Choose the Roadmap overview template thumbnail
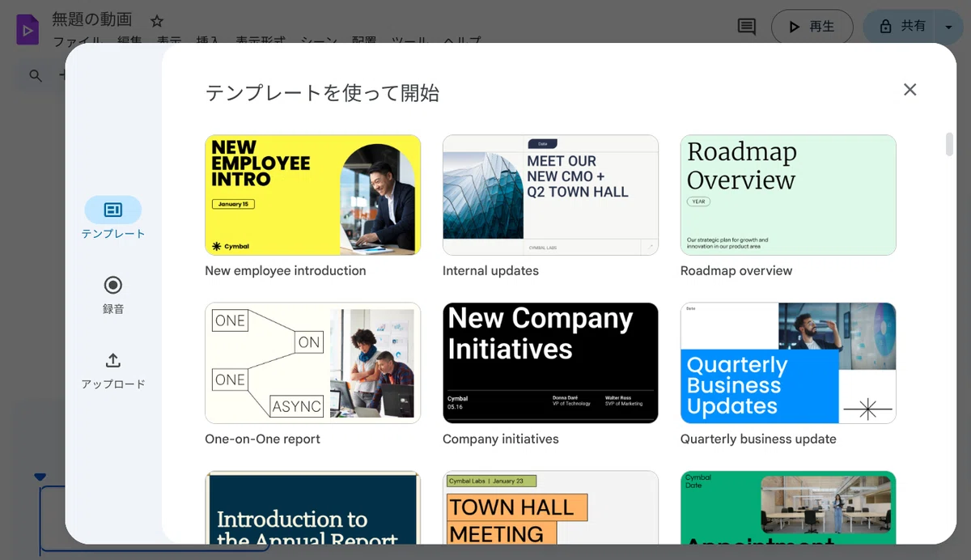Viewport: 971px width, 560px height. (x=788, y=195)
